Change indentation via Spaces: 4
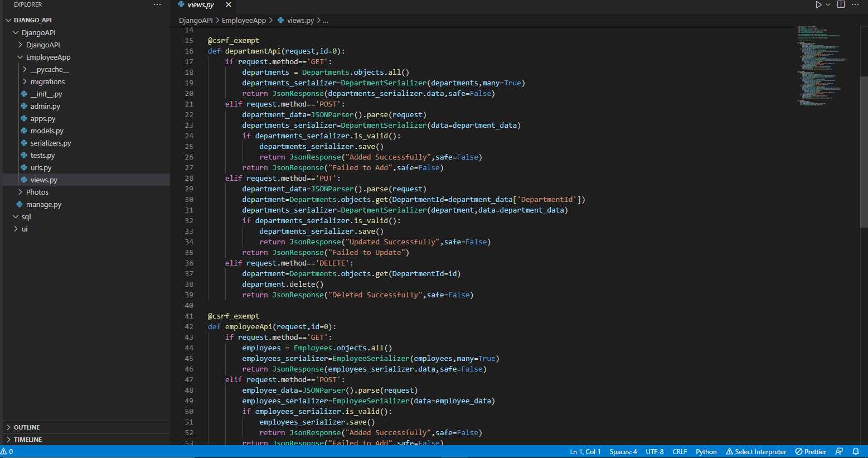Image resolution: width=868 pixels, height=458 pixels. [x=623, y=452]
